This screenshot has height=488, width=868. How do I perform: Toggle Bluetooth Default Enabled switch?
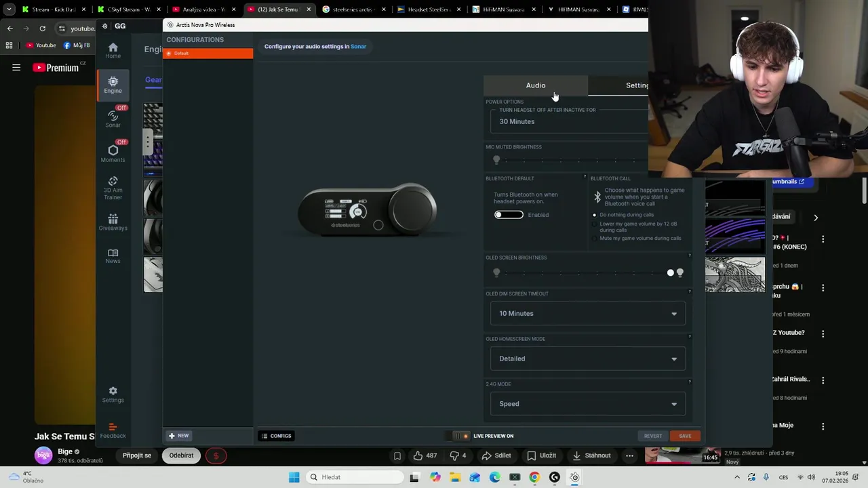(509, 215)
